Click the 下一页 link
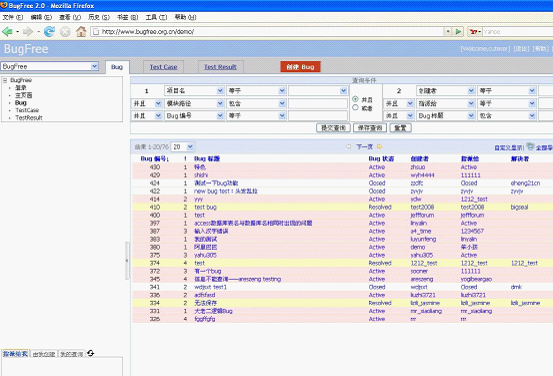This screenshot has height=376, width=553. tap(364, 146)
